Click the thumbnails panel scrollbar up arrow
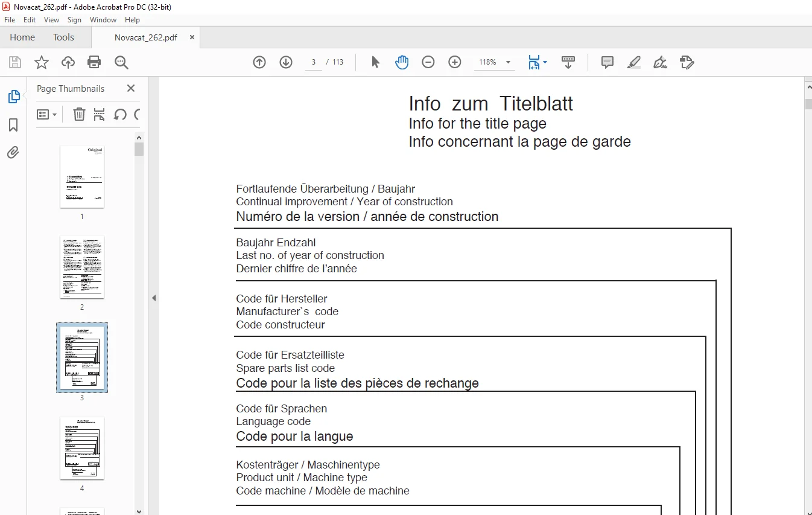The width and height of the screenshot is (812, 515). 139,137
